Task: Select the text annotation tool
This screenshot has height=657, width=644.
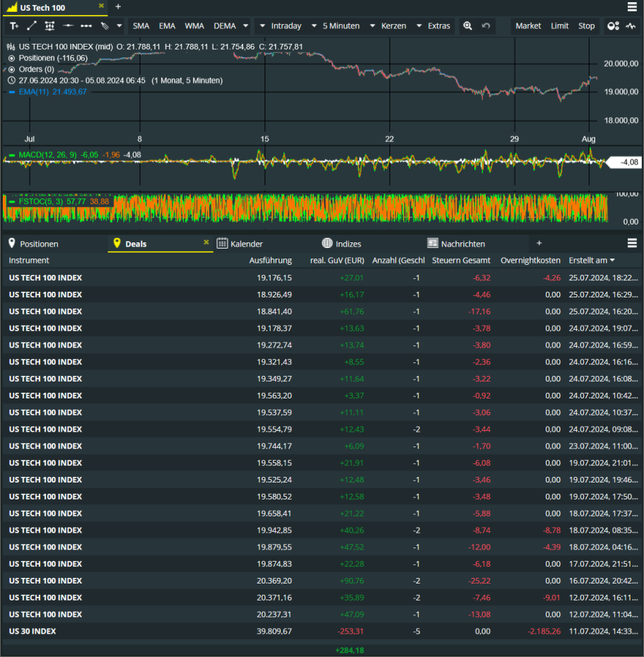Action: [x=14, y=26]
